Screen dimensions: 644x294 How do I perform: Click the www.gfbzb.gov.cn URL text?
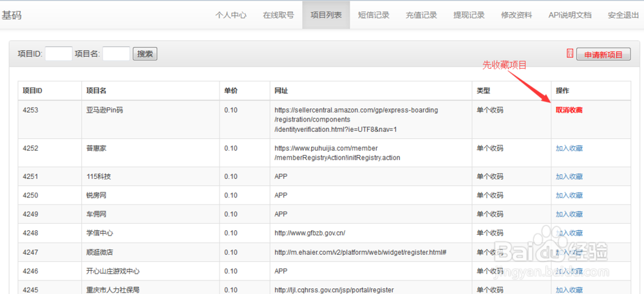(310, 234)
